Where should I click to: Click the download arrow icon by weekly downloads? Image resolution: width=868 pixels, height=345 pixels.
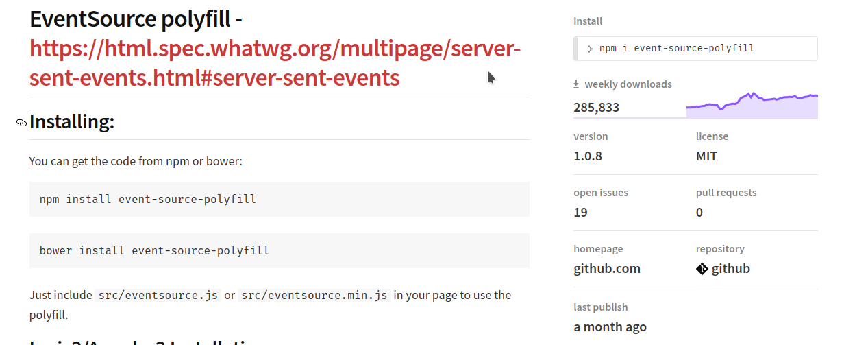[x=576, y=84]
